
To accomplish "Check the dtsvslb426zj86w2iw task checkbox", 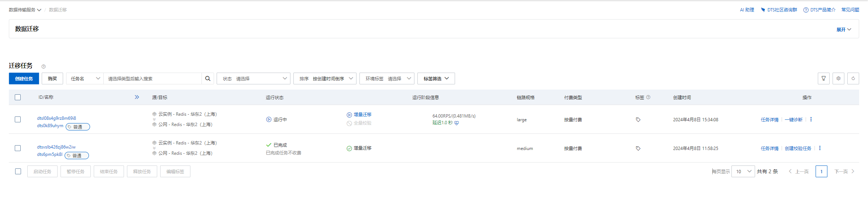I will [18, 148].
